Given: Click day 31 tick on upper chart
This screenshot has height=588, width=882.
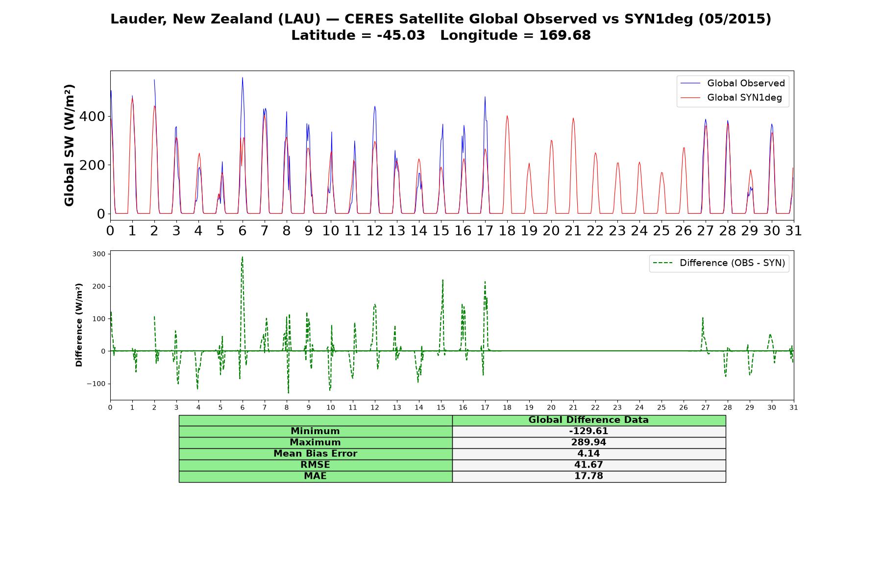Looking at the screenshot, I should click(x=793, y=231).
